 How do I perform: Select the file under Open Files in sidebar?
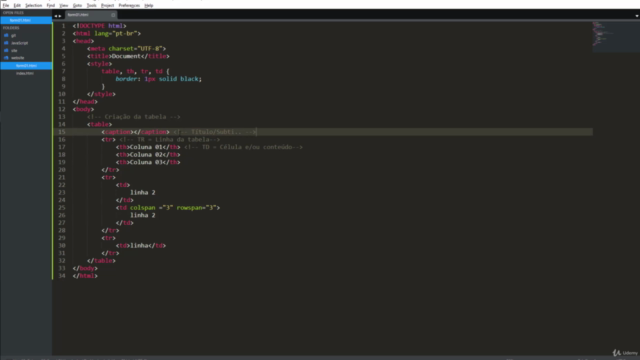point(26,20)
